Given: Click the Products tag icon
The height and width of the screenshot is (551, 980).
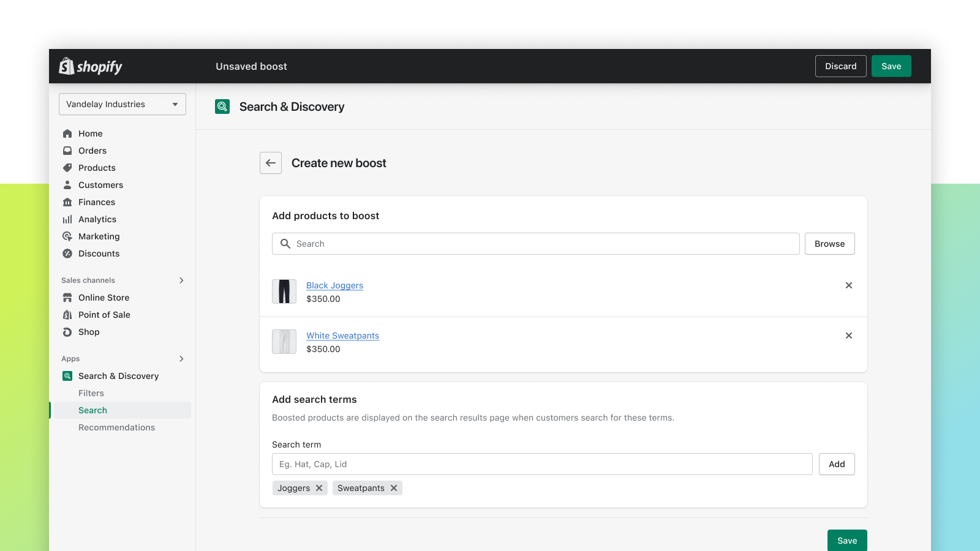Looking at the screenshot, I should [x=67, y=168].
